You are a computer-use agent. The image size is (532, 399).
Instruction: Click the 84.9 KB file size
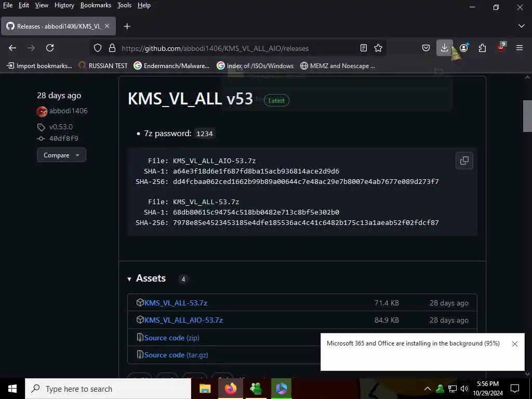(387, 320)
